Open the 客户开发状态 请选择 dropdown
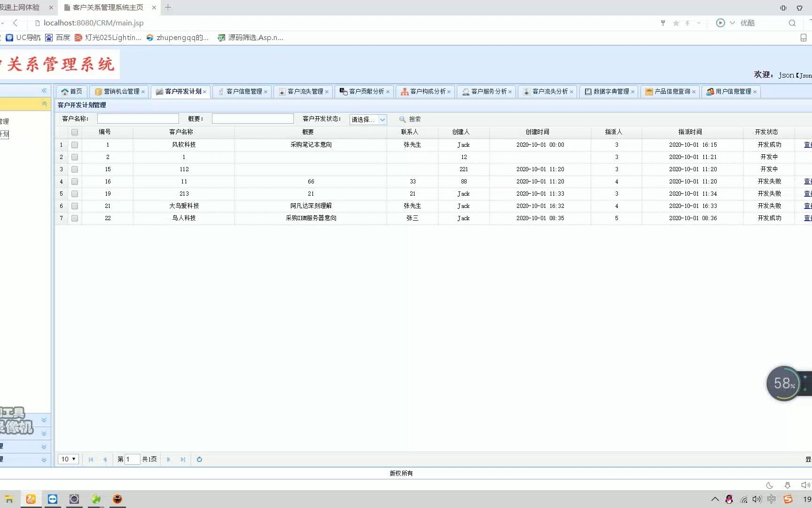The height and width of the screenshot is (508, 812). tap(367, 119)
